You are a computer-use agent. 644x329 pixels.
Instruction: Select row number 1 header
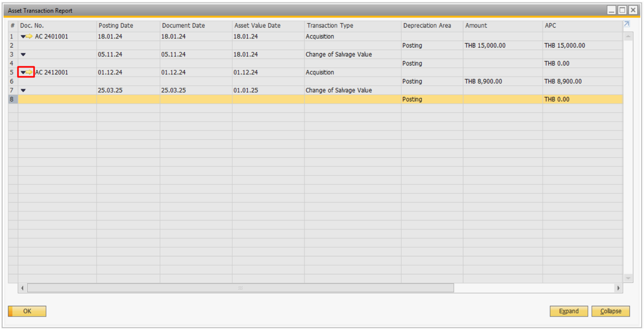click(12, 37)
